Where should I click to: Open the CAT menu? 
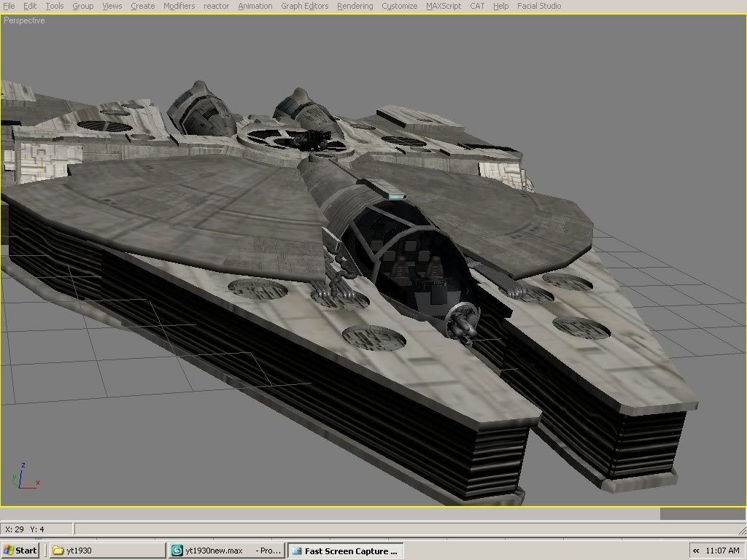click(x=477, y=6)
